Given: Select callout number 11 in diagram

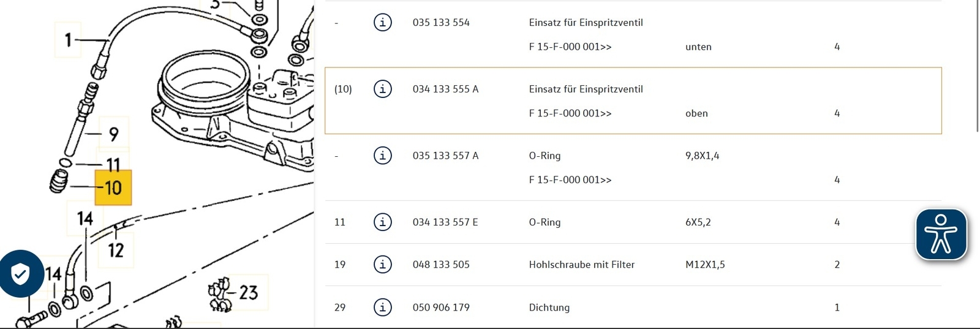Looking at the screenshot, I should pos(113,165).
